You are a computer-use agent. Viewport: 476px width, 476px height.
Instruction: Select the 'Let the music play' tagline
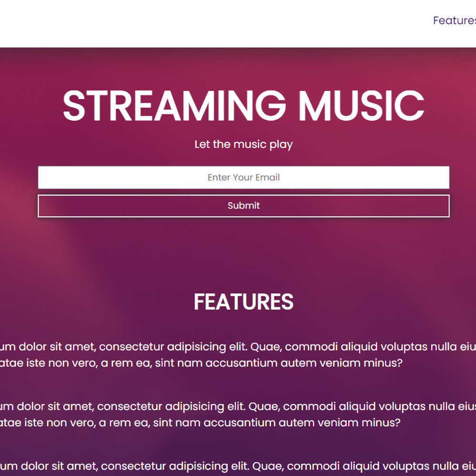pos(243,145)
